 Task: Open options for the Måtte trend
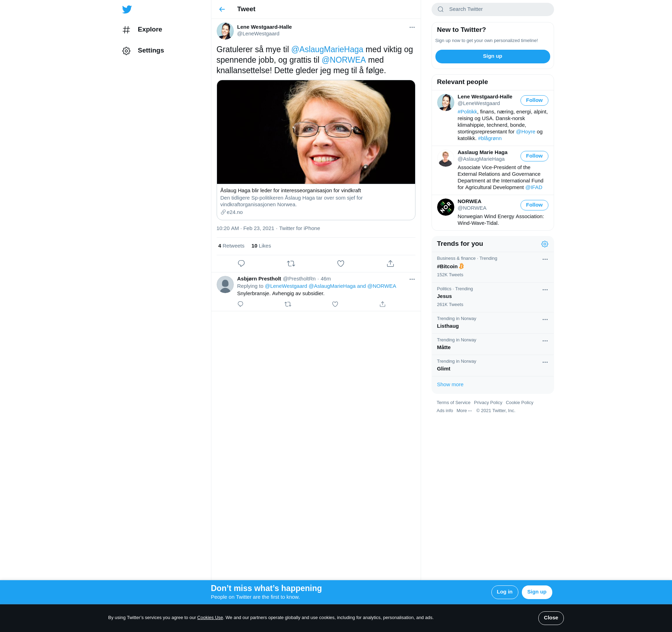point(545,341)
